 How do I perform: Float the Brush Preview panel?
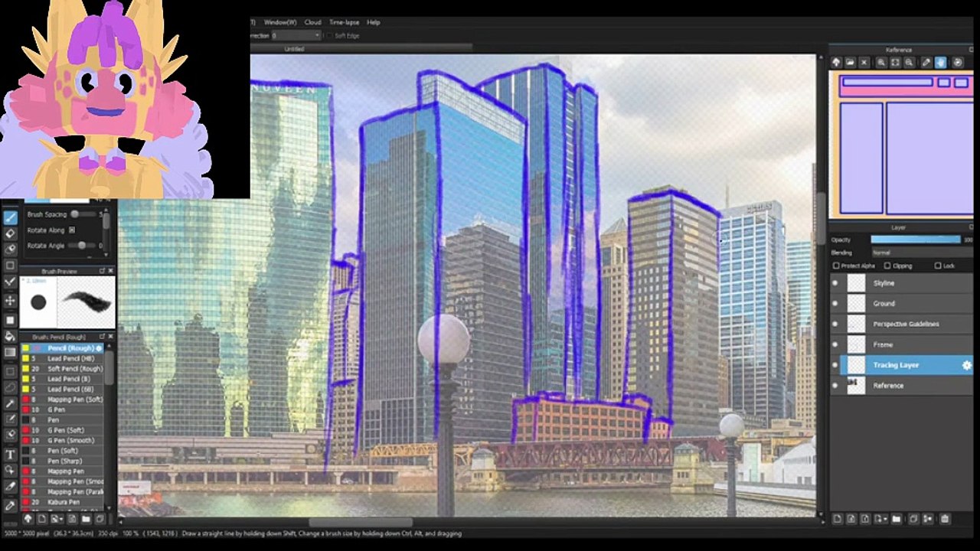(x=102, y=271)
